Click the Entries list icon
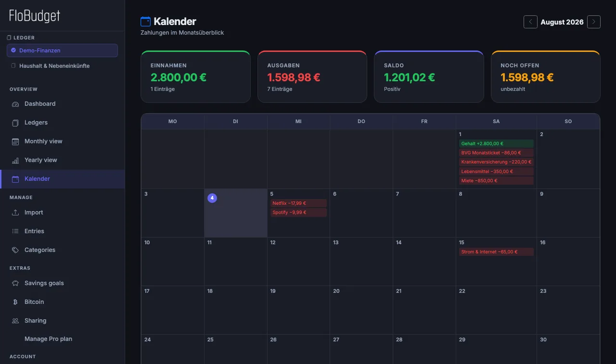 [15, 231]
